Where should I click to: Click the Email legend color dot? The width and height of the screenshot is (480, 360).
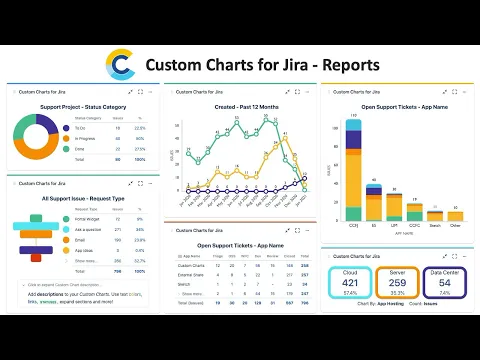click(66, 240)
